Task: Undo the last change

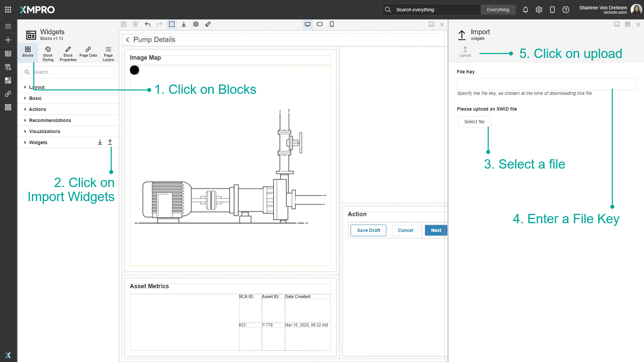Action: 148,24
